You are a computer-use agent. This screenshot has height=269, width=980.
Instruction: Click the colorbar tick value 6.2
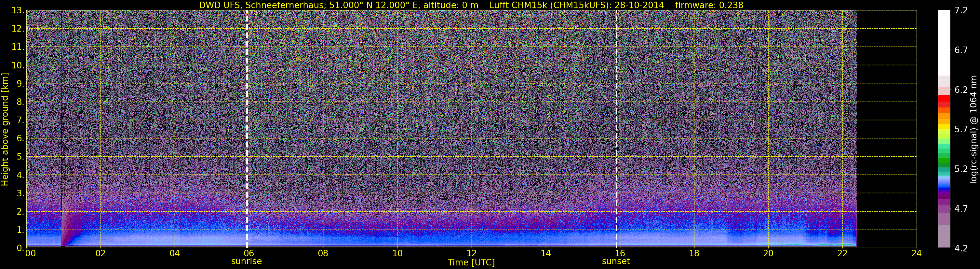tap(961, 90)
